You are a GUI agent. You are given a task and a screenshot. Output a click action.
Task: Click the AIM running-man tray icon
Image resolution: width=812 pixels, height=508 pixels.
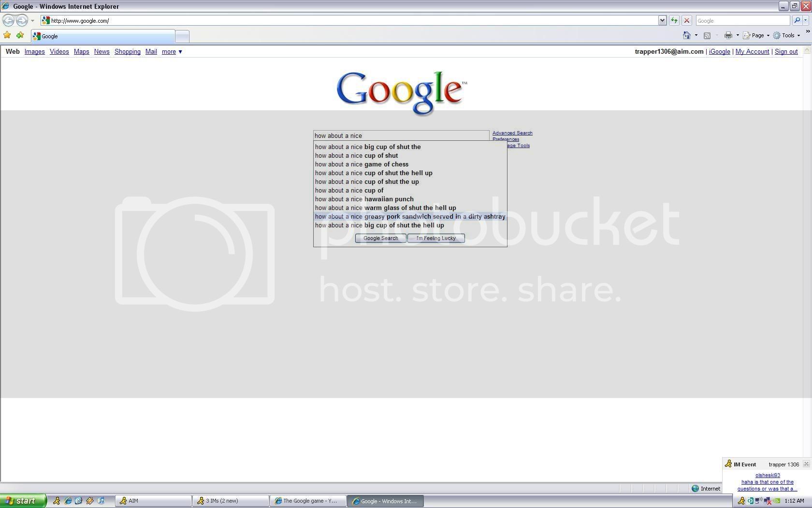(741, 501)
